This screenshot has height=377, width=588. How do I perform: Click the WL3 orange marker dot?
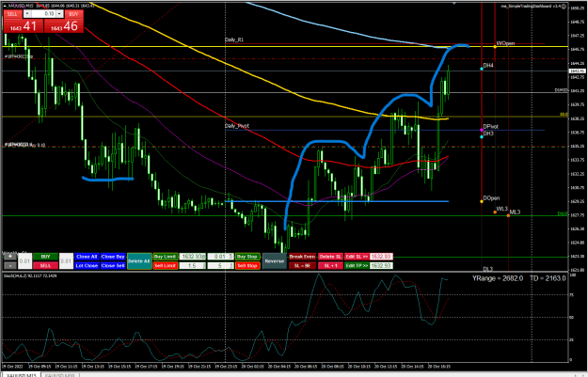(495, 212)
